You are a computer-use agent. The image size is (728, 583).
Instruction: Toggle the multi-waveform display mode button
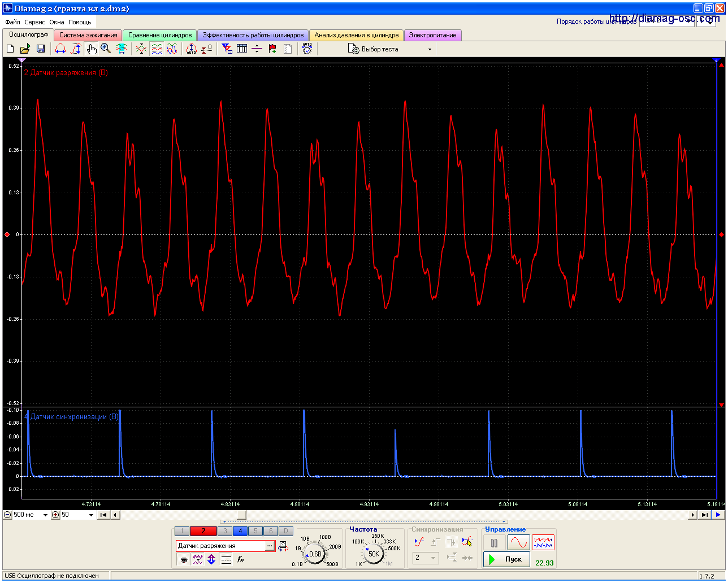543,543
